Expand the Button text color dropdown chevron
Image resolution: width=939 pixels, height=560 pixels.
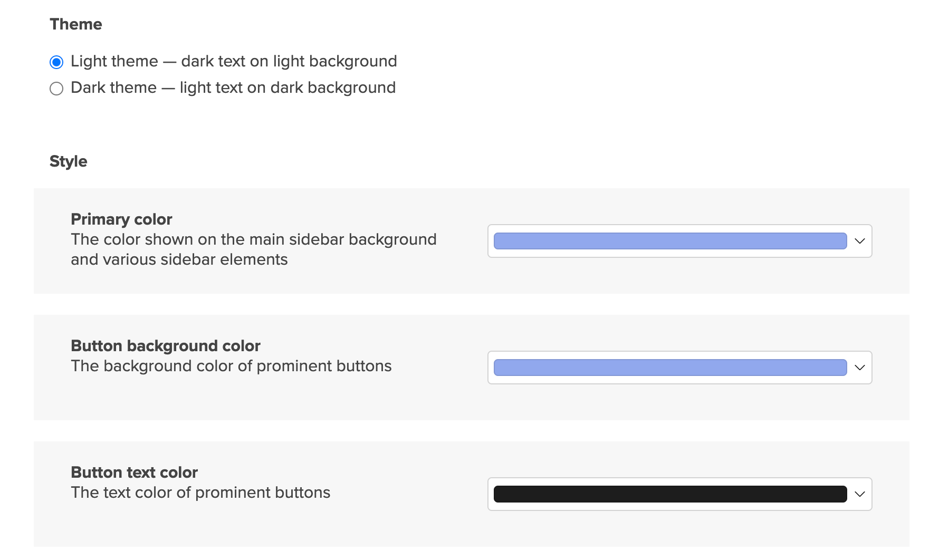(x=859, y=494)
